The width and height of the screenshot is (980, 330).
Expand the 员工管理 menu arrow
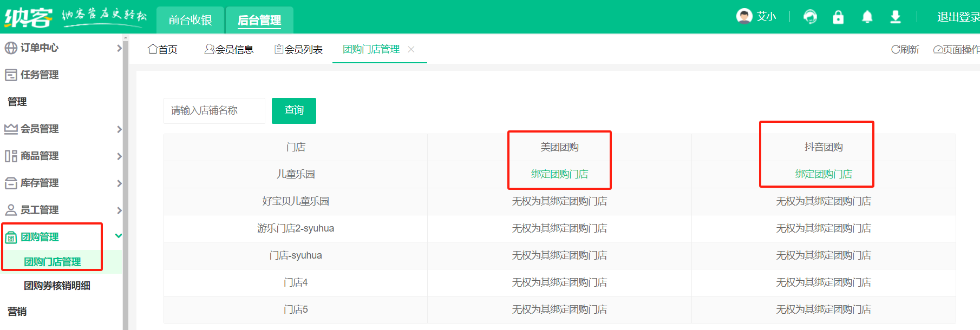pyautogui.click(x=119, y=210)
